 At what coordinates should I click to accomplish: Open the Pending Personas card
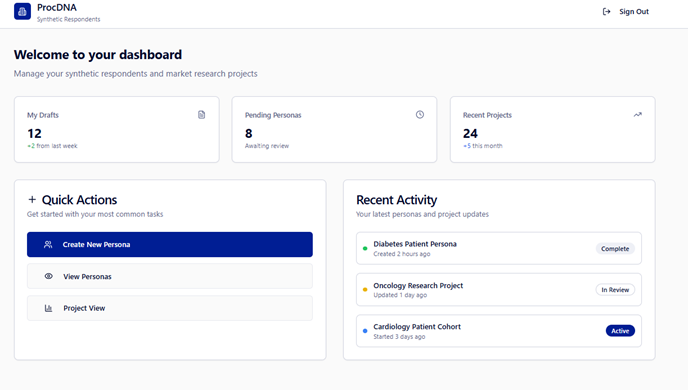pos(334,129)
